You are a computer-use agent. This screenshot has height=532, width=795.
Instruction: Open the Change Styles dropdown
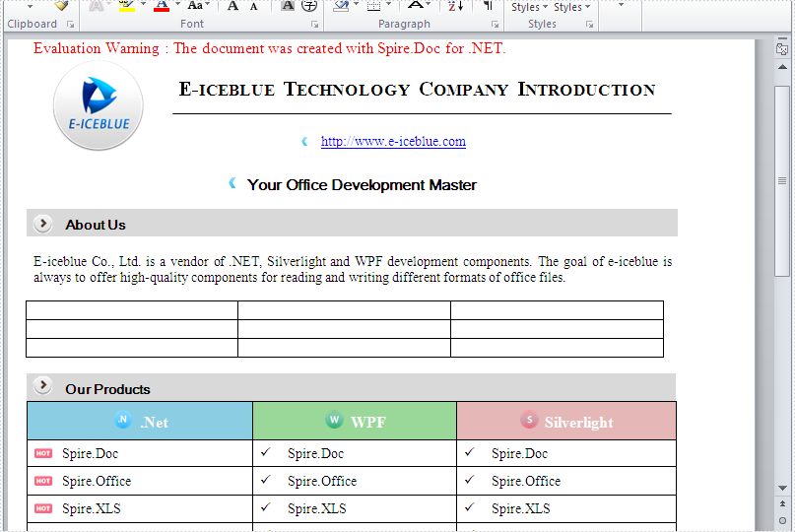pyautogui.click(x=572, y=7)
